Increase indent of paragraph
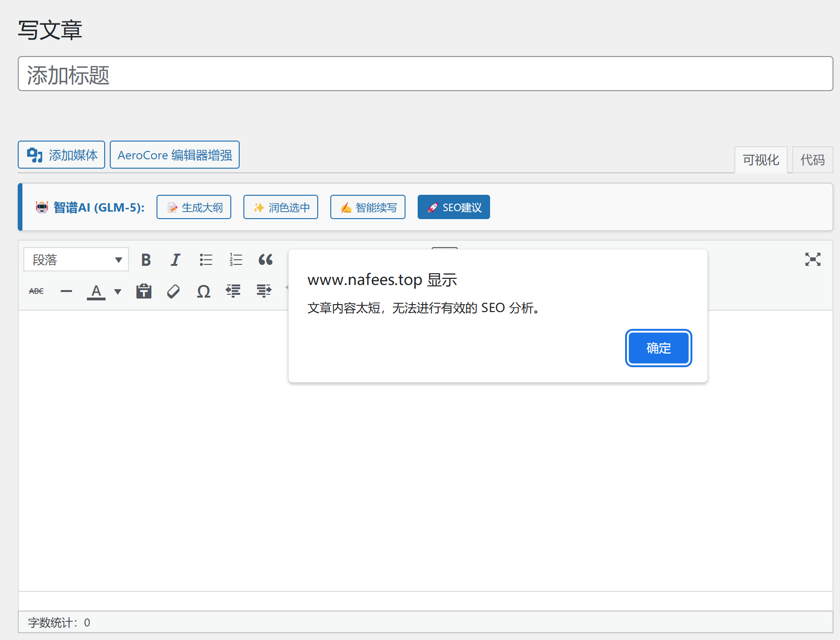Screen dimensions: 840x640 point(263,291)
